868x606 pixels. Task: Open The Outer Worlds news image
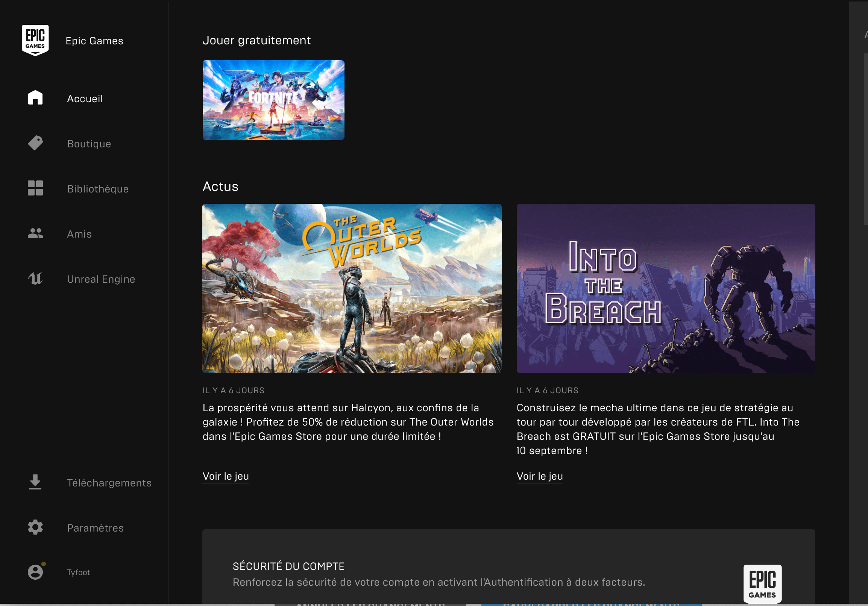[352, 289]
